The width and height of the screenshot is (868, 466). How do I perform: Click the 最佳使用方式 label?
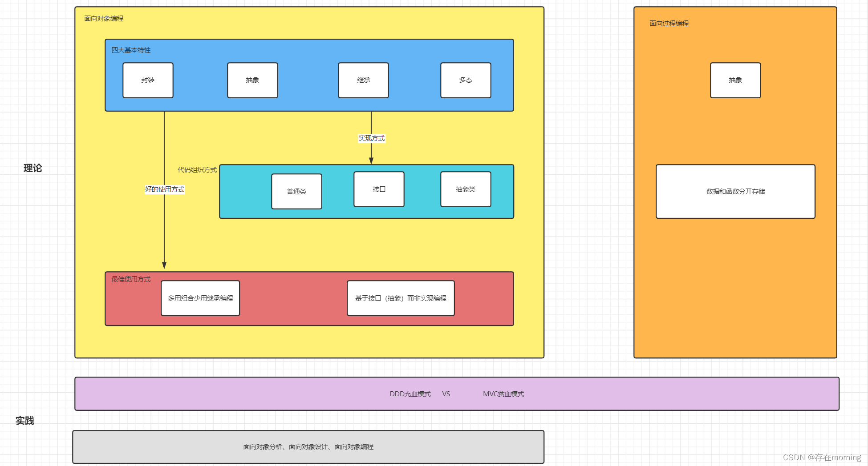click(131, 279)
